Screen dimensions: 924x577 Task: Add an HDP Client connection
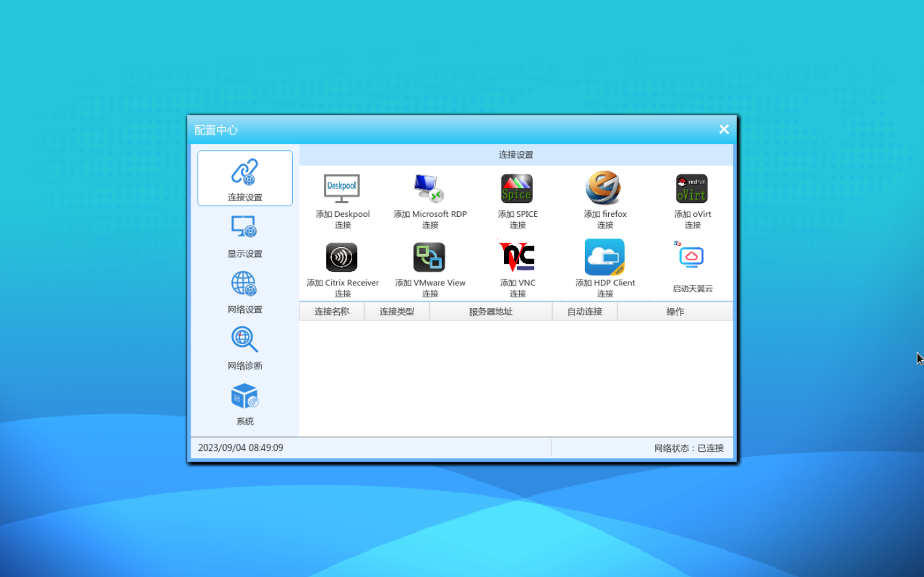(605, 269)
